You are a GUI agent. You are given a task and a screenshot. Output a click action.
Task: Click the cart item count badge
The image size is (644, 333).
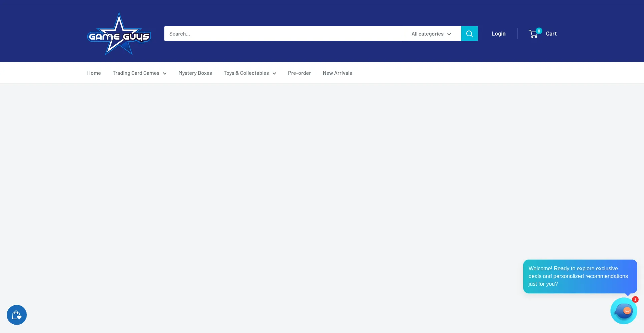pos(539,31)
